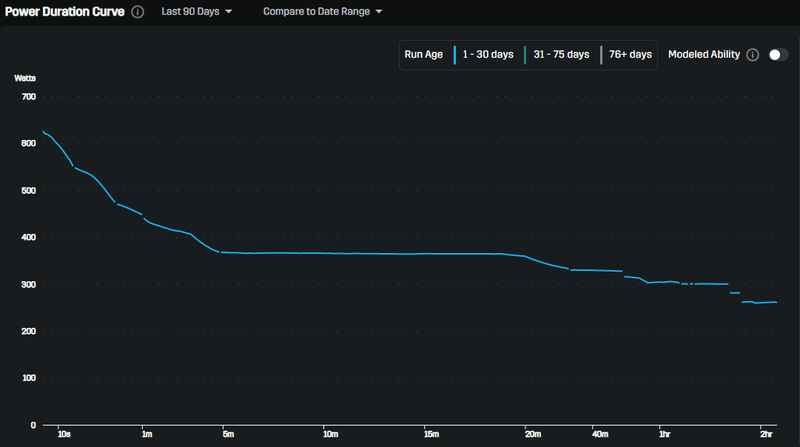Click the 600 watts axis value

tap(29, 143)
